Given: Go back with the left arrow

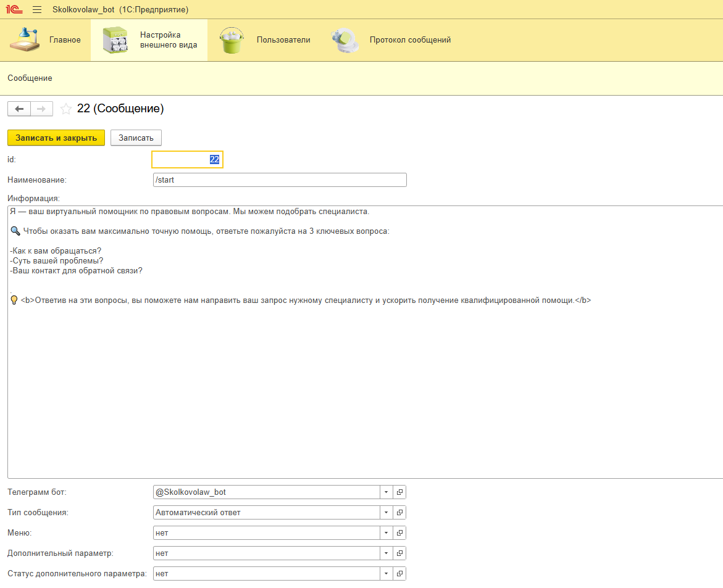Looking at the screenshot, I should pyautogui.click(x=19, y=109).
